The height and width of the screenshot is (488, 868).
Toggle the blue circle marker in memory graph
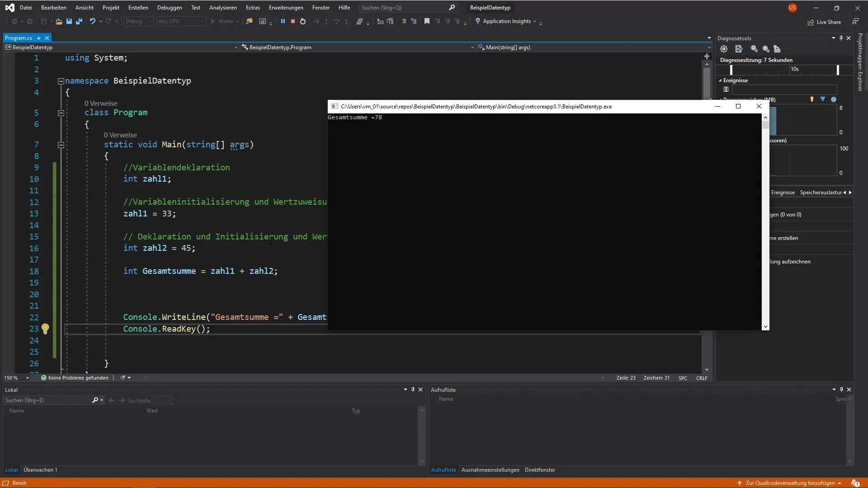(x=834, y=99)
